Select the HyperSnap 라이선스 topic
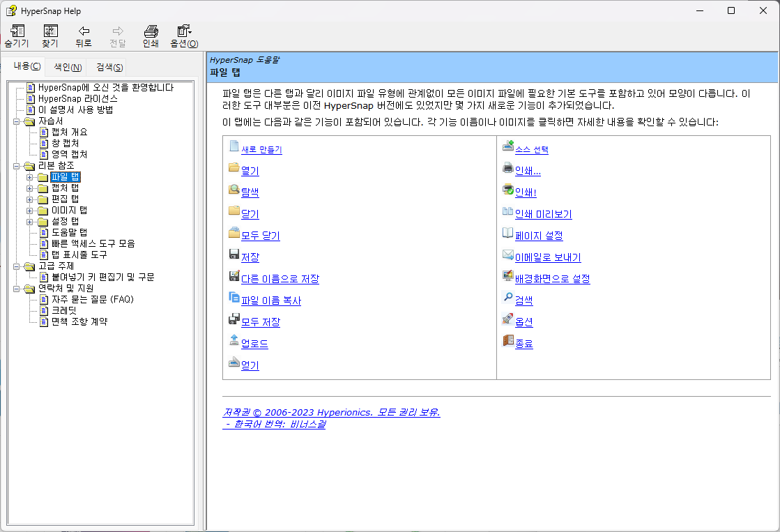This screenshot has height=532, width=780. (x=78, y=98)
